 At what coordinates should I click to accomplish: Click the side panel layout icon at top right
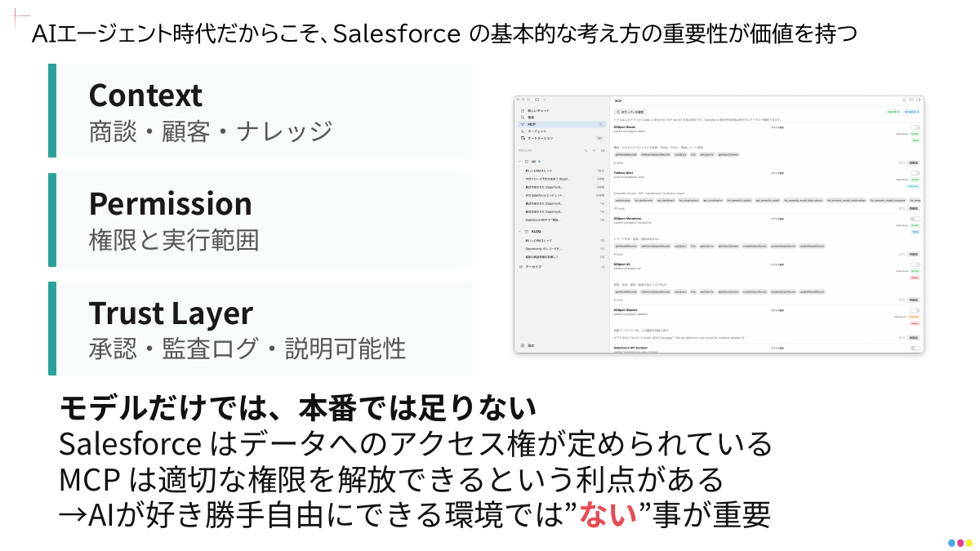click(x=919, y=100)
